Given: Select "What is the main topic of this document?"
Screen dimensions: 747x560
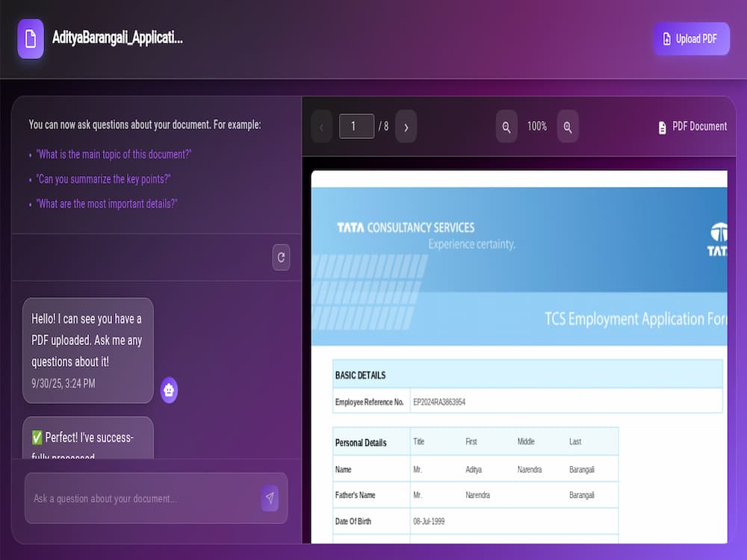Looking at the screenshot, I should pos(114,155).
